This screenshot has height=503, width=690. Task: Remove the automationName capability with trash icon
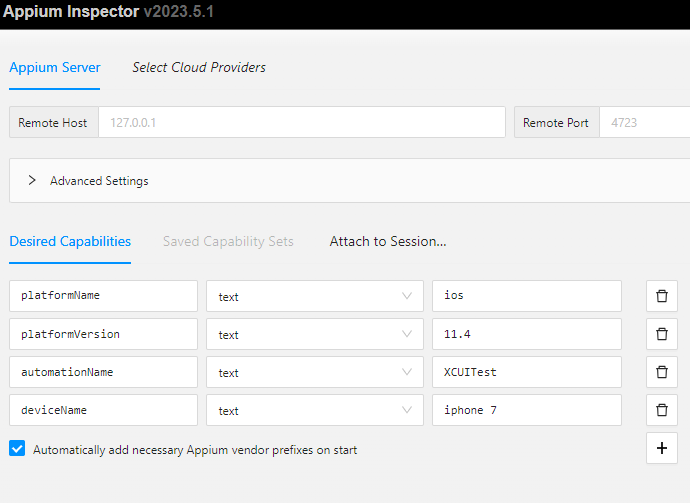click(661, 372)
